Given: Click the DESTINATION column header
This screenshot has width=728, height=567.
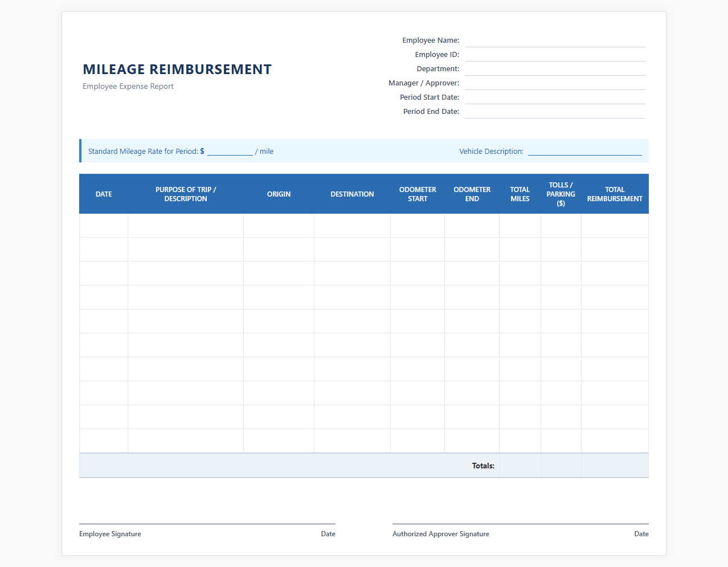Looking at the screenshot, I should (353, 194).
